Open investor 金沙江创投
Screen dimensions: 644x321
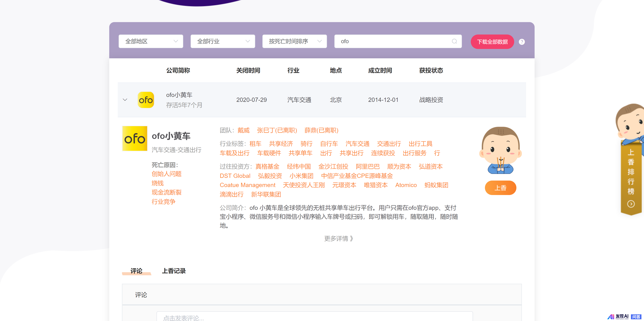click(333, 167)
